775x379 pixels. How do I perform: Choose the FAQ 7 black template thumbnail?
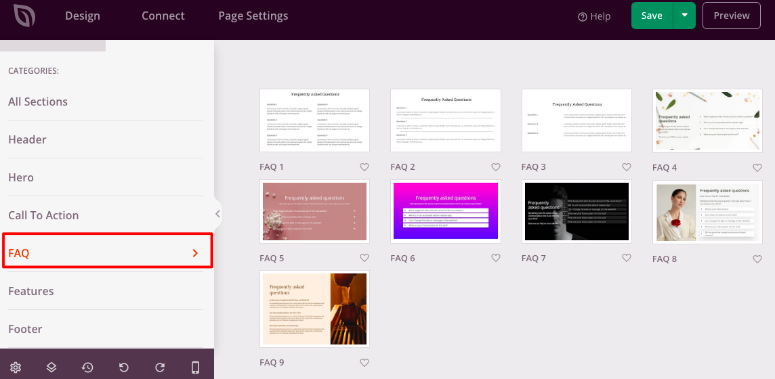point(576,211)
